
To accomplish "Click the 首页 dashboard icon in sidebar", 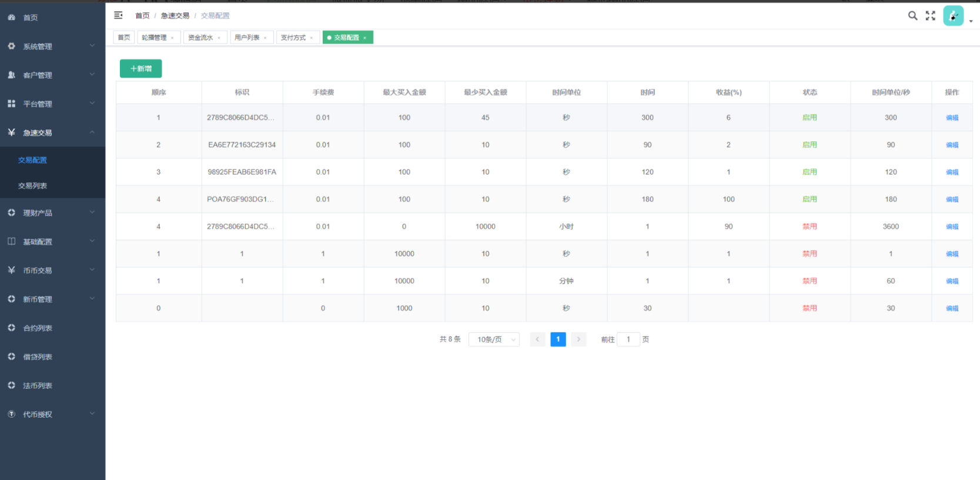I will [12, 18].
